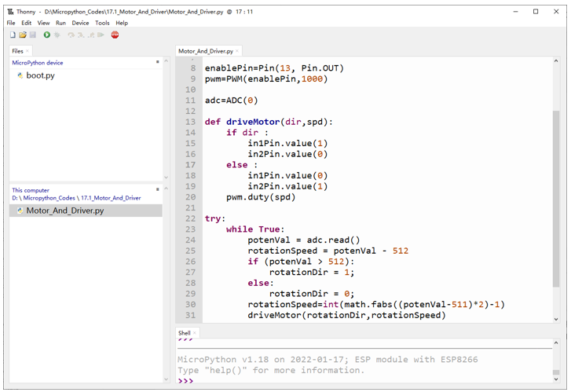Close the Files panel tab
The height and width of the screenshot is (392, 571).
click(x=27, y=51)
